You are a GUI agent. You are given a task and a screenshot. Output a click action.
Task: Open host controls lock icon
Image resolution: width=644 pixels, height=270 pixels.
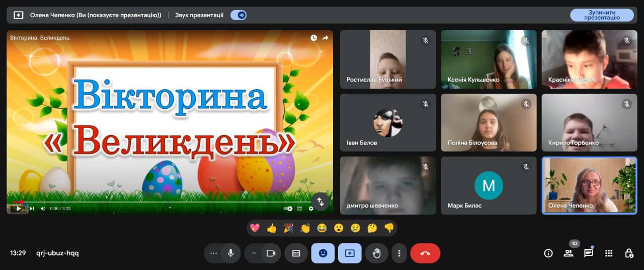[x=629, y=253]
